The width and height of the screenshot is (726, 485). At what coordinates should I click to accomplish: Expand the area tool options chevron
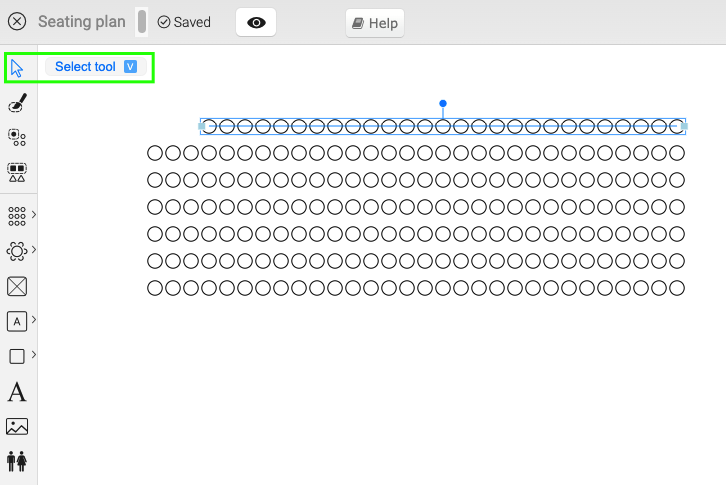[34, 320]
